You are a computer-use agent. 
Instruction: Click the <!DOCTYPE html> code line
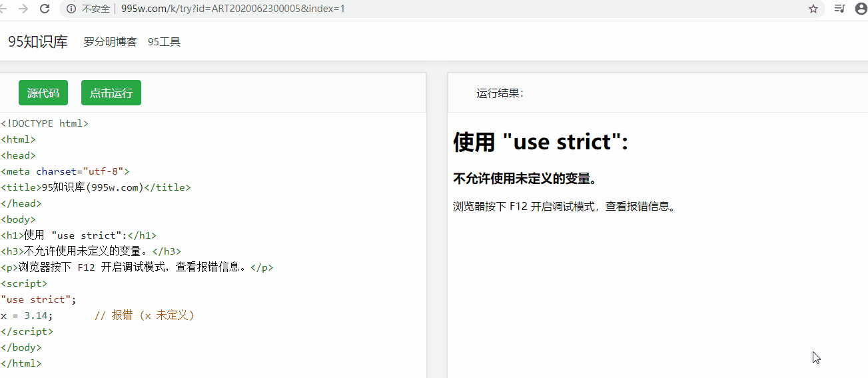[45, 123]
